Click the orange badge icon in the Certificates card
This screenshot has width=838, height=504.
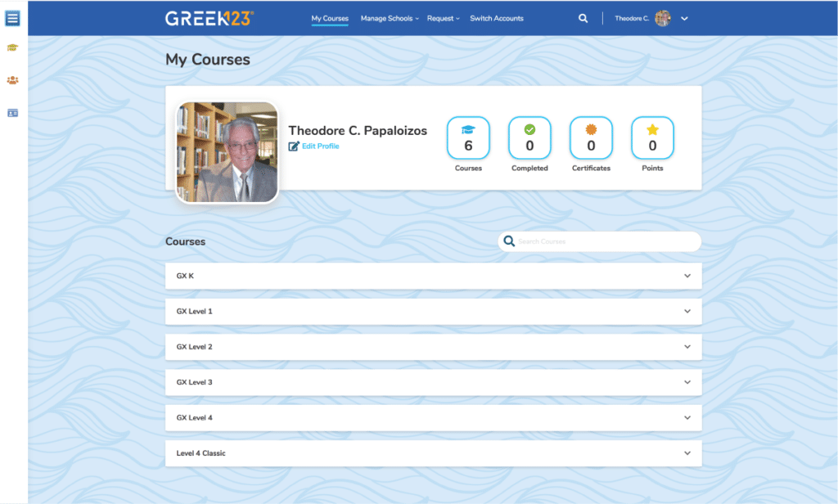point(591,129)
